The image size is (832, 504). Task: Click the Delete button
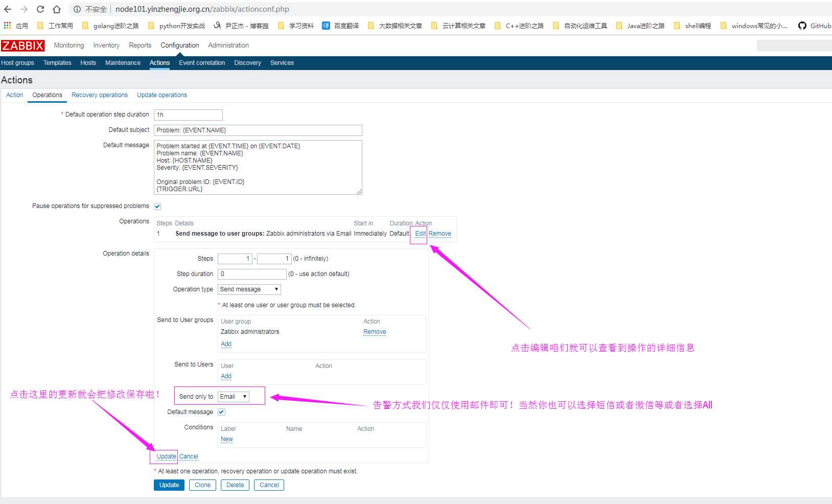[235, 485]
